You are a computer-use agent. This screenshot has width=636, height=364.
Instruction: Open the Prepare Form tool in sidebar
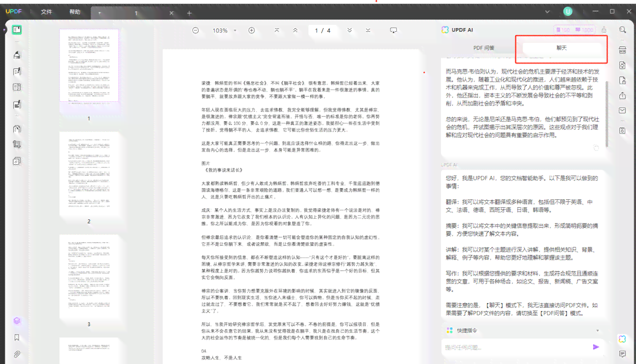[x=17, y=87]
